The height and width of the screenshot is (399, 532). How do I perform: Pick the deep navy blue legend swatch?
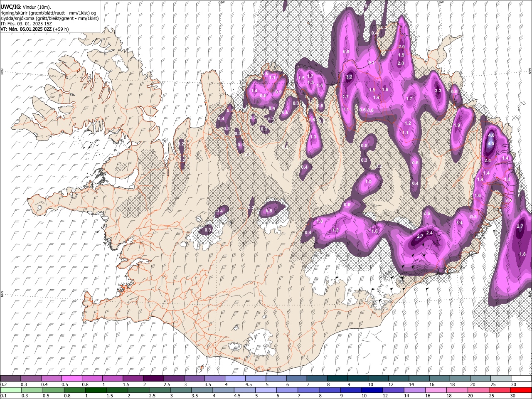[372, 390]
